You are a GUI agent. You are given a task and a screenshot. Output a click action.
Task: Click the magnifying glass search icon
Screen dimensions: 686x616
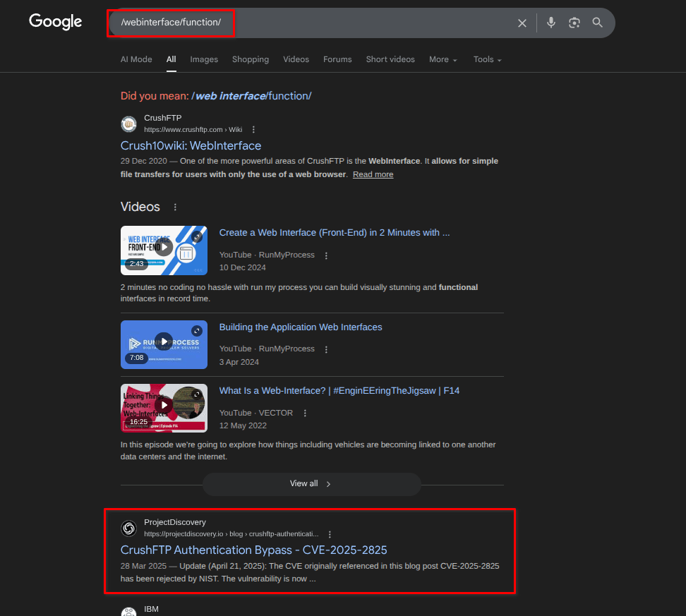(598, 23)
